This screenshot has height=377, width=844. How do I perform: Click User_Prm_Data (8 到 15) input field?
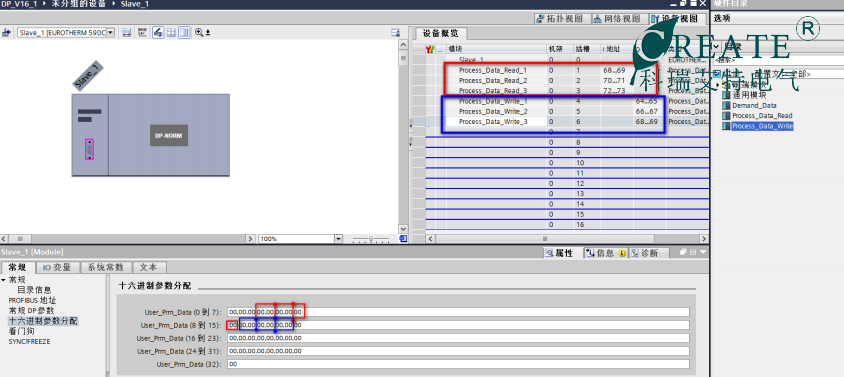tap(458, 325)
